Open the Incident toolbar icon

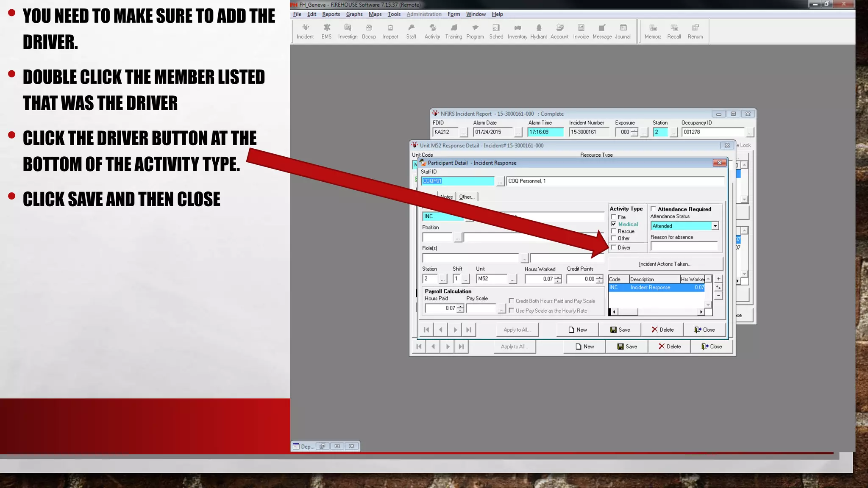click(305, 31)
